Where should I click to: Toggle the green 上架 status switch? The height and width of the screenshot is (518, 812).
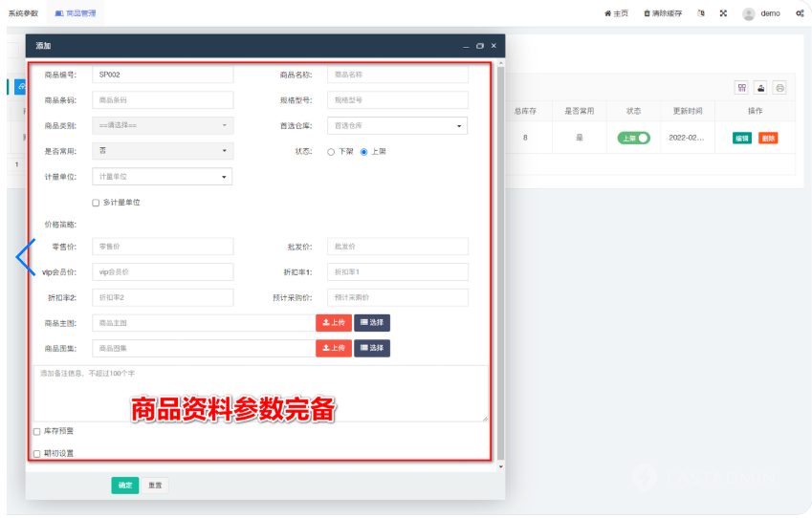click(x=633, y=138)
